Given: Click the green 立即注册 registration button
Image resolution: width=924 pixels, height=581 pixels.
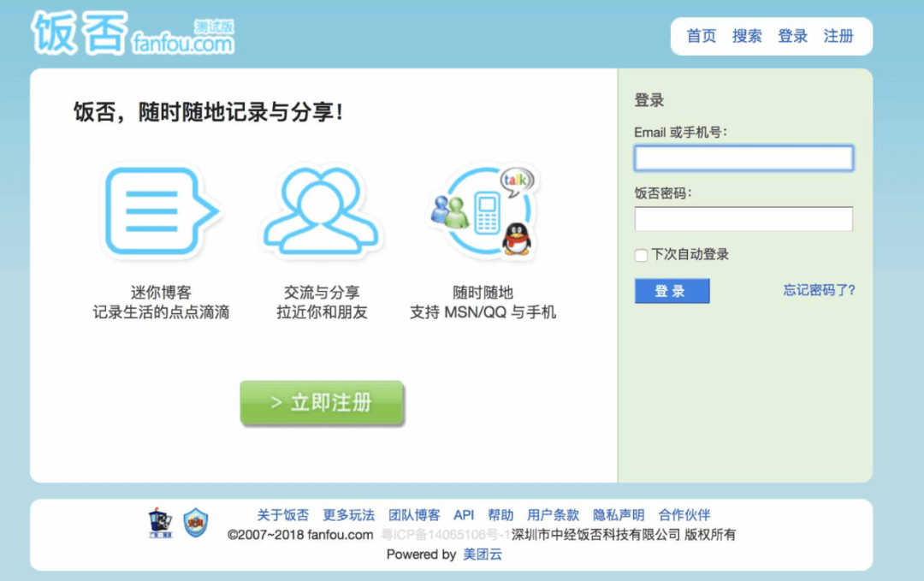Looking at the screenshot, I should point(322,402).
